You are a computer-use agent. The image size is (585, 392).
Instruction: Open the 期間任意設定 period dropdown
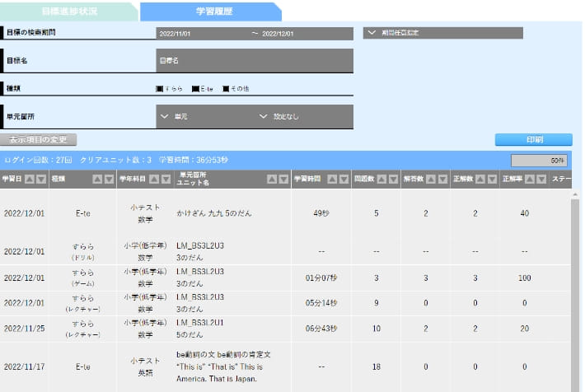pos(442,34)
